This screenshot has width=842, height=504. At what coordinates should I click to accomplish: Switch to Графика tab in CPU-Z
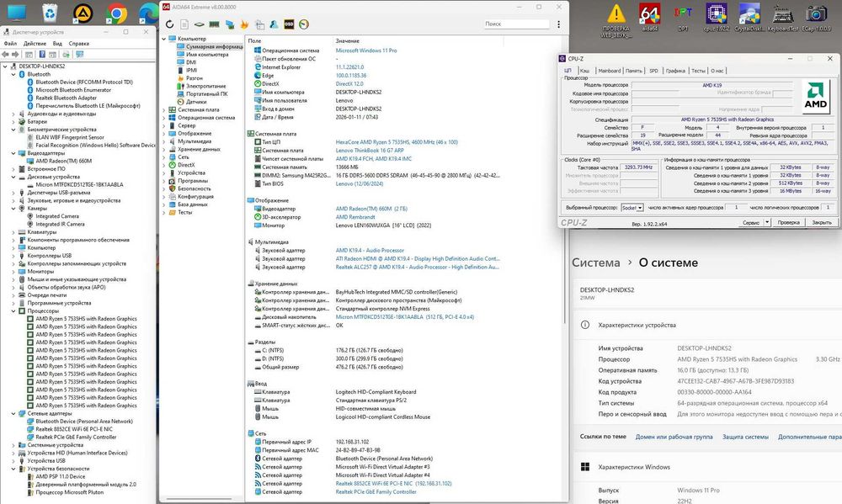click(675, 71)
